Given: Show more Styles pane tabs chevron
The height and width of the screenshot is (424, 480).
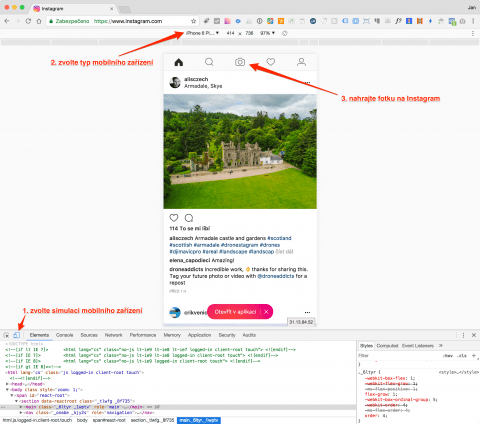Looking at the screenshot, I should click(441, 345).
